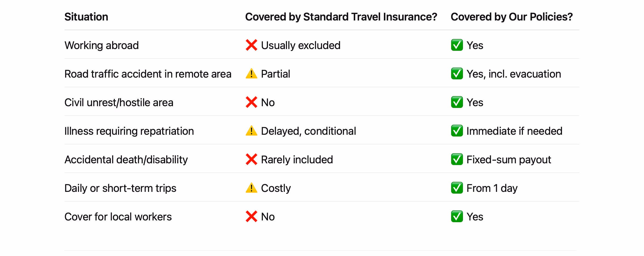Click the green check beside Immediate if needed
The height and width of the screenshot is (256, 644).
tap(457, 131)
